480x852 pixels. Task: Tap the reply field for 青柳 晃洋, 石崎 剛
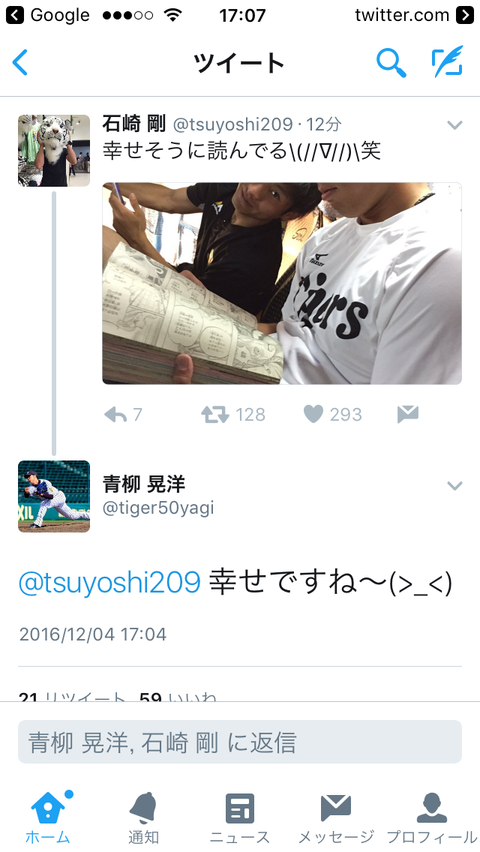pos(240,742)
